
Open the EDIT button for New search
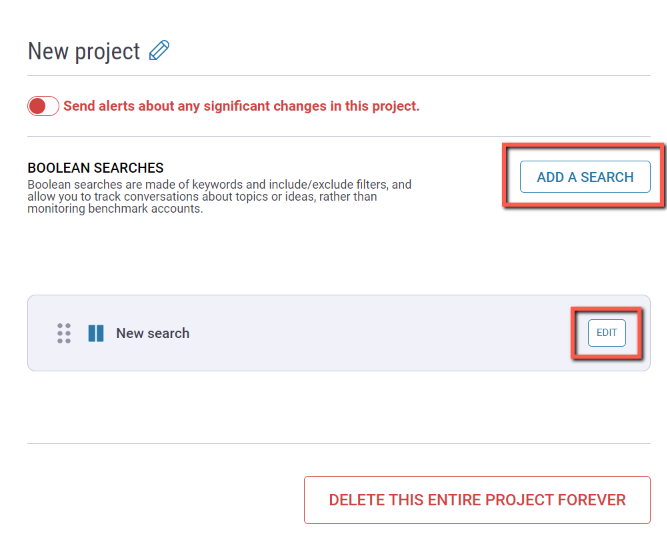[x=607, y=333]
